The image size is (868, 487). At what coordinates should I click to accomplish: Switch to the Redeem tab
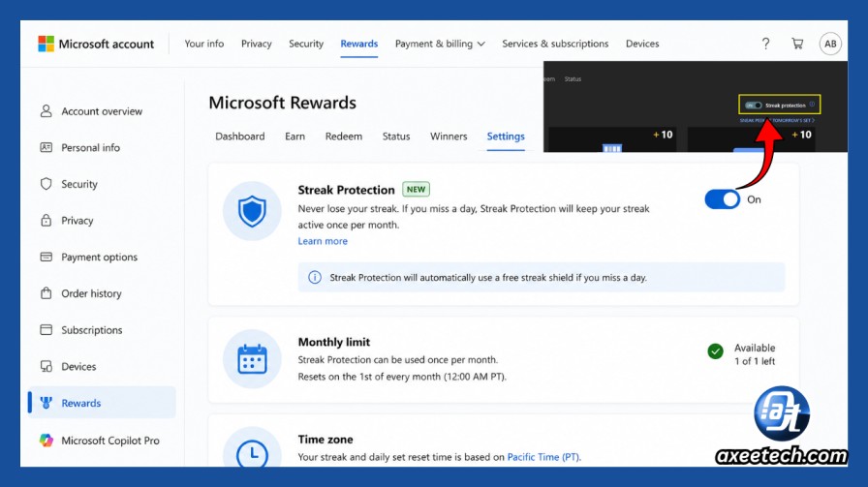(x=344, y=137)
